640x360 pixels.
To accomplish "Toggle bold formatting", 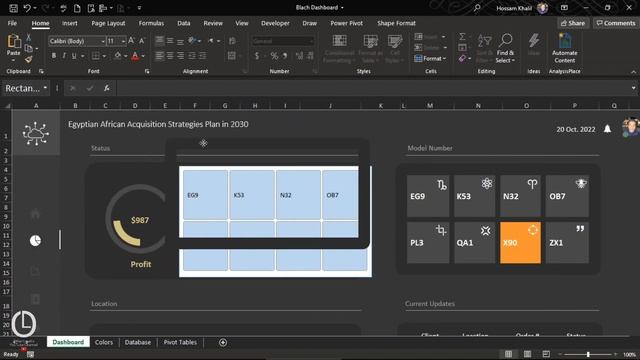I will [53, 56].
